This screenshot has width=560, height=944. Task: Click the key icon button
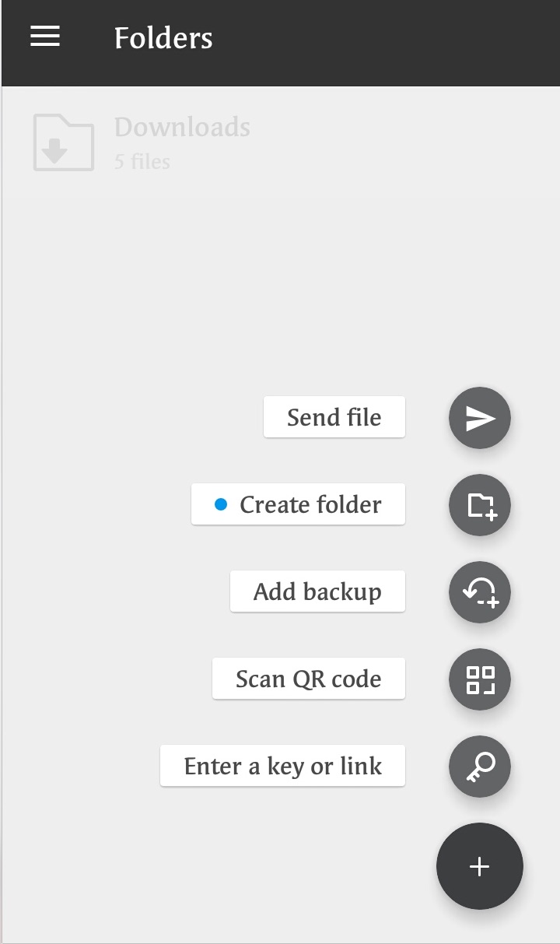pos(480,767)
